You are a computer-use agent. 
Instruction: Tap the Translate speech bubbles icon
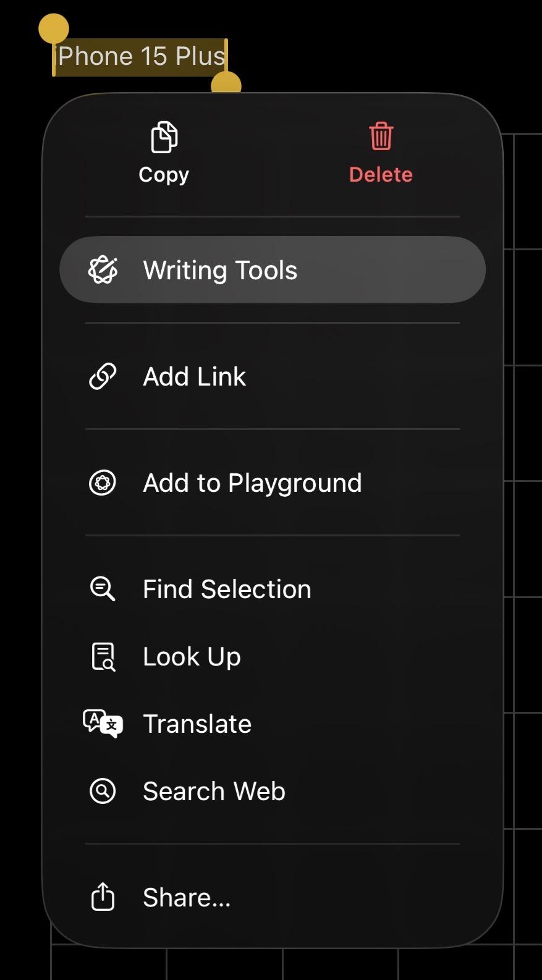click(103, 723)
